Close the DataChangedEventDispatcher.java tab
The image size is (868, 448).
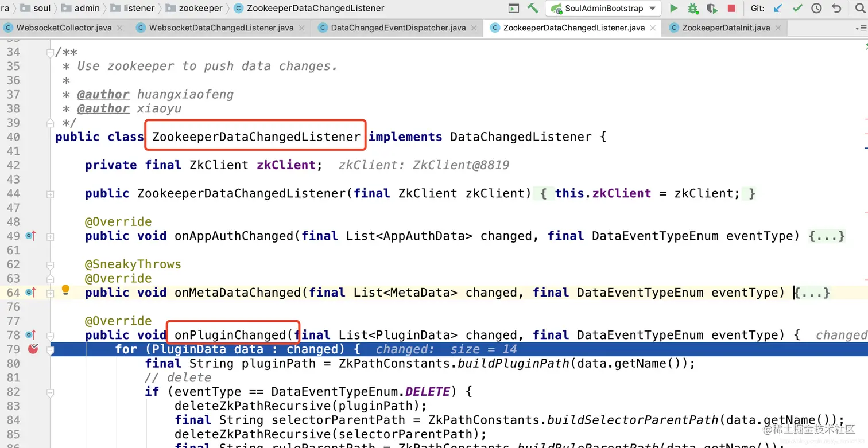[474, 28]
